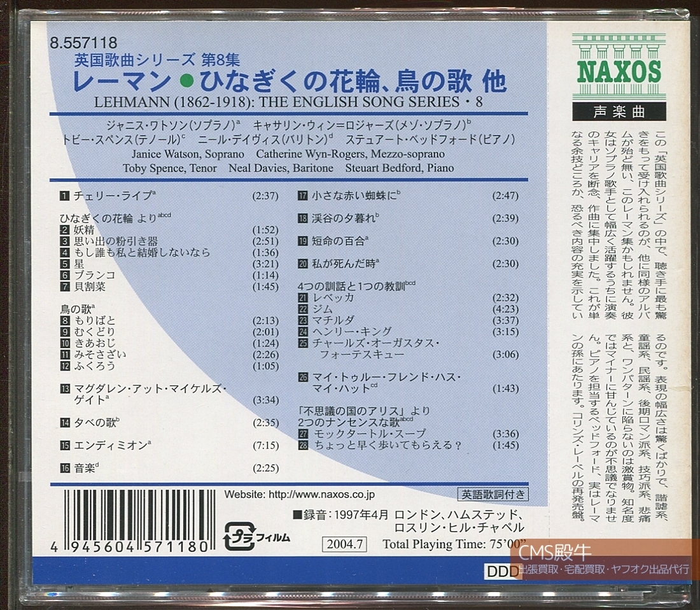Viewport: 700px width, 610px height.
Task: Click the series line 英国歌曲シリーズ 第8集
Action: coord(157,60)
